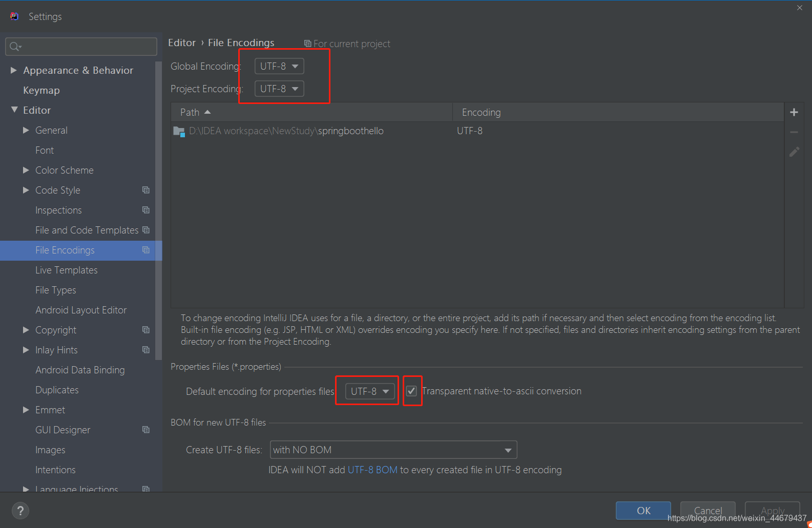Screen dimensions: 812x528
Task: Click the project-level icon next to Copyright
Action: click(x=146, y=330)
